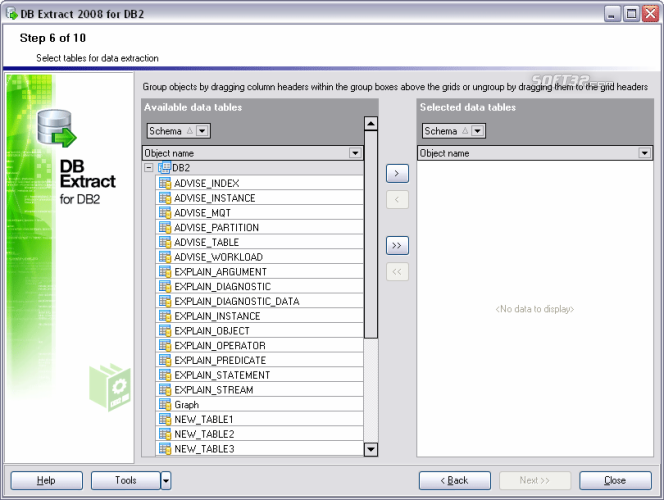Viewport: 664px width, 500px height.
Task: Click the table icon beside EXPLAIN_DIAGNOSTIC_DATA
Action: [165, 301]
